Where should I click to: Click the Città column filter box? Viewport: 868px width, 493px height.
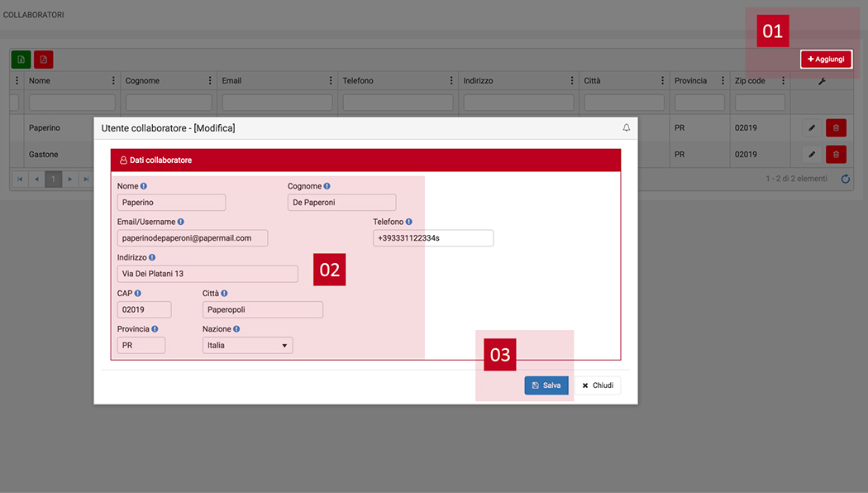pos(624,103)
